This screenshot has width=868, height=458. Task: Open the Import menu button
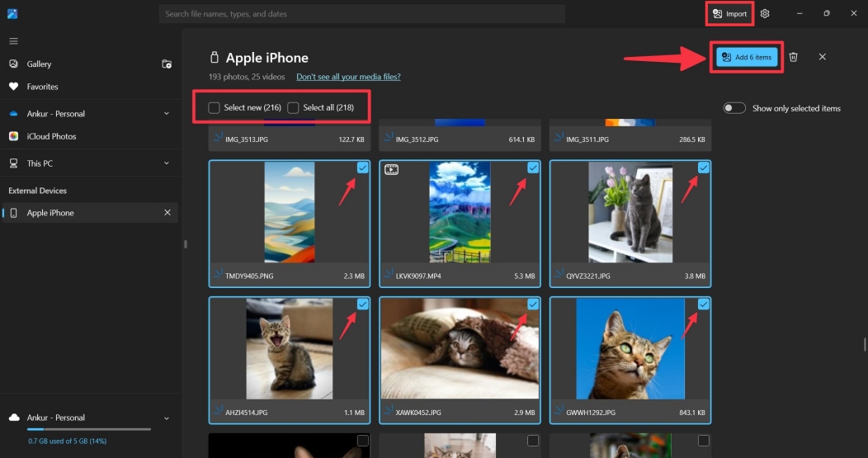tap(729, 14)
